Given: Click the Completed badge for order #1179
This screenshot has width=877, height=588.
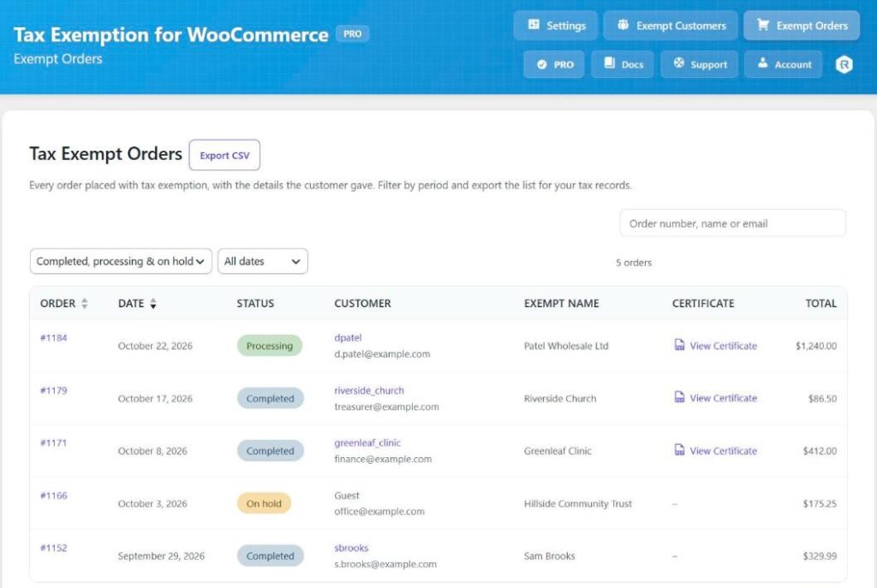Looking at the screenshot, I should pyautogui.click(x=270, y=399).
